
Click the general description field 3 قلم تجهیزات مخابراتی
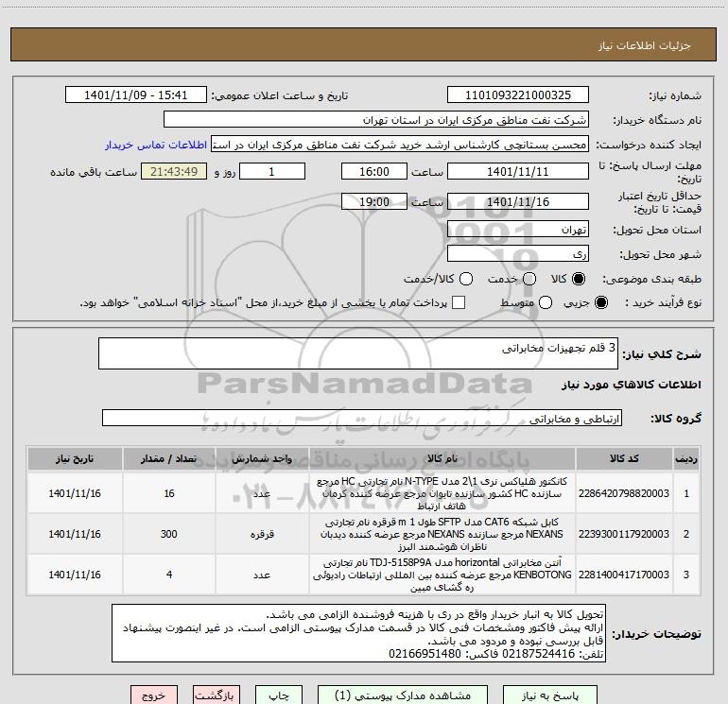358,353
